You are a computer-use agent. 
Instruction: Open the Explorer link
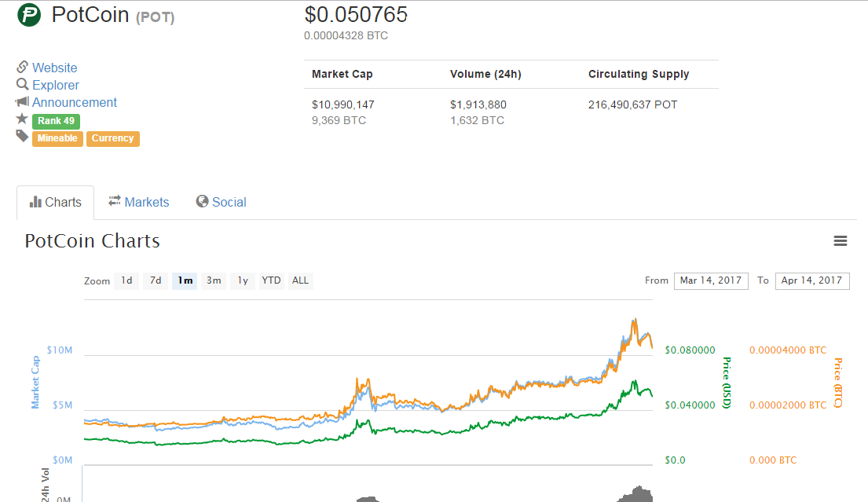point(55,85)
